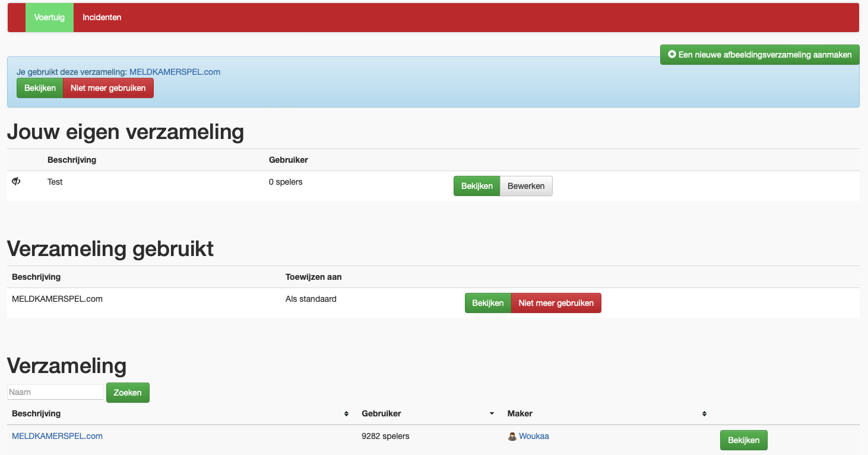Open the MELDKAMERSPEL.com link in the bottom table
Screen dimensions: 868x455
click(57, 436)
